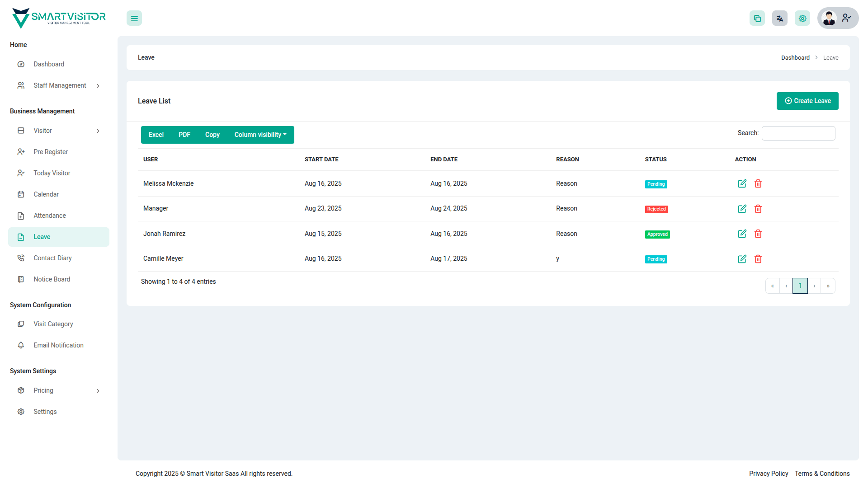Go to Attendance in sidebar
The image size is (868, 488).
tap(50, 216)
